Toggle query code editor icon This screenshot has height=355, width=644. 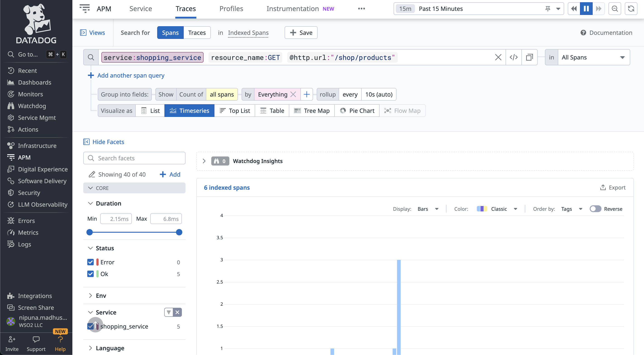(x=513, y=57)
